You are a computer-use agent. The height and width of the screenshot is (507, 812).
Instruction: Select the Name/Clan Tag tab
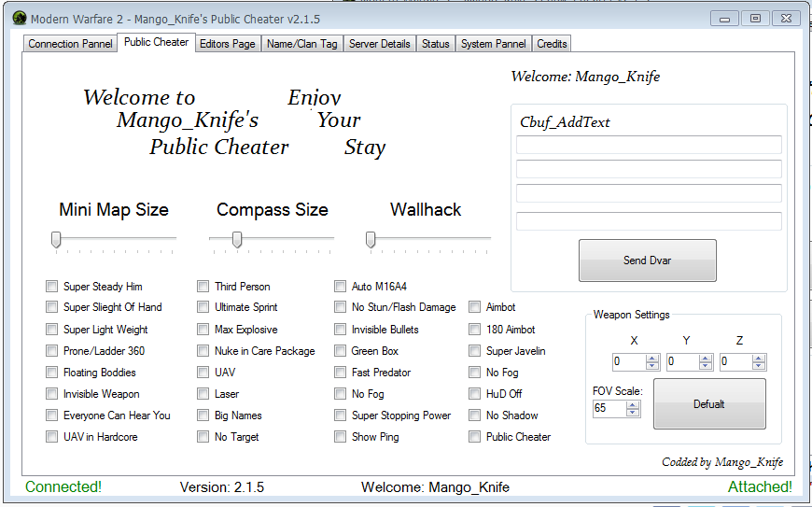pos(301,44)
